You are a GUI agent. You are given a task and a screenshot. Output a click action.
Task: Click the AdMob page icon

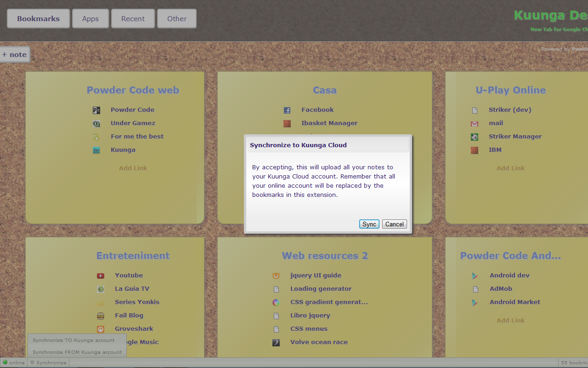[475, 289]
